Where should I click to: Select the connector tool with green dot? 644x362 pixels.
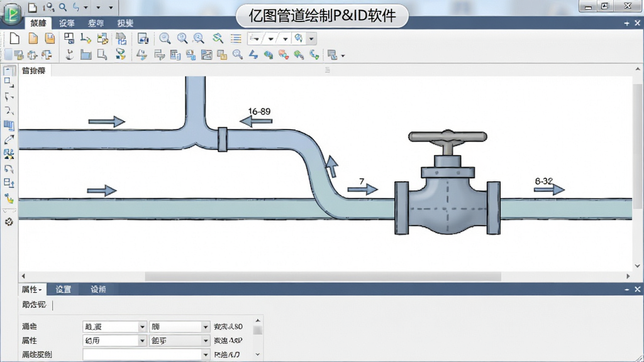[86, 38]
